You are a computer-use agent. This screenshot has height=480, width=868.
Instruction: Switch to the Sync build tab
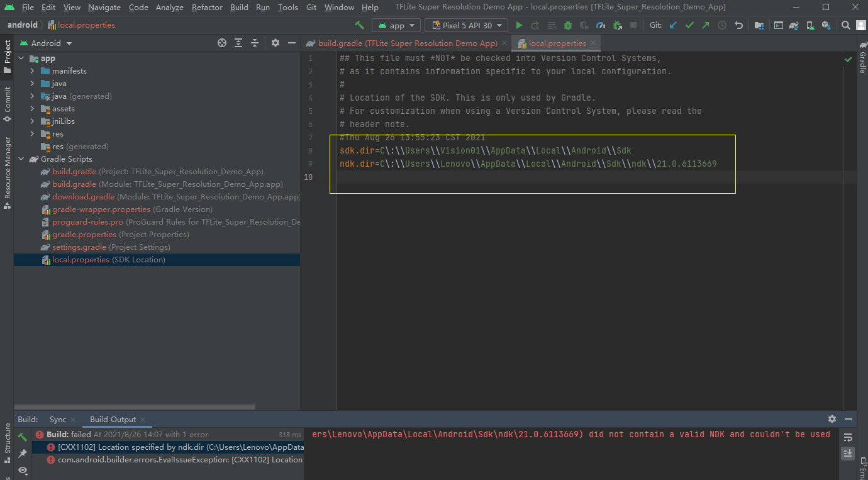pyautogui.click(x=58, y=420)
